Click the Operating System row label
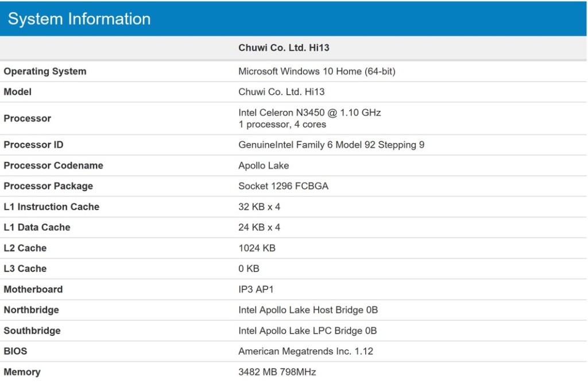 click(x=45, y=71)
